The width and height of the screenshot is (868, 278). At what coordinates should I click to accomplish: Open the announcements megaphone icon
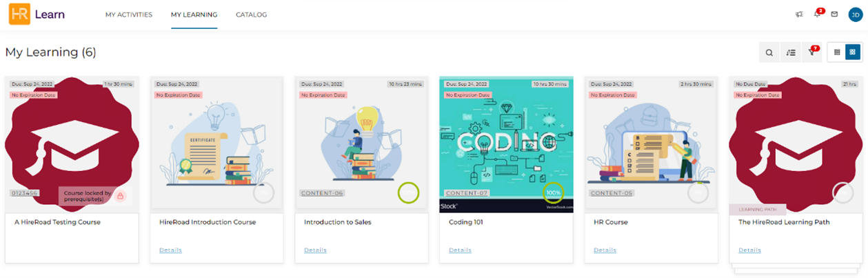click(800, 14)
